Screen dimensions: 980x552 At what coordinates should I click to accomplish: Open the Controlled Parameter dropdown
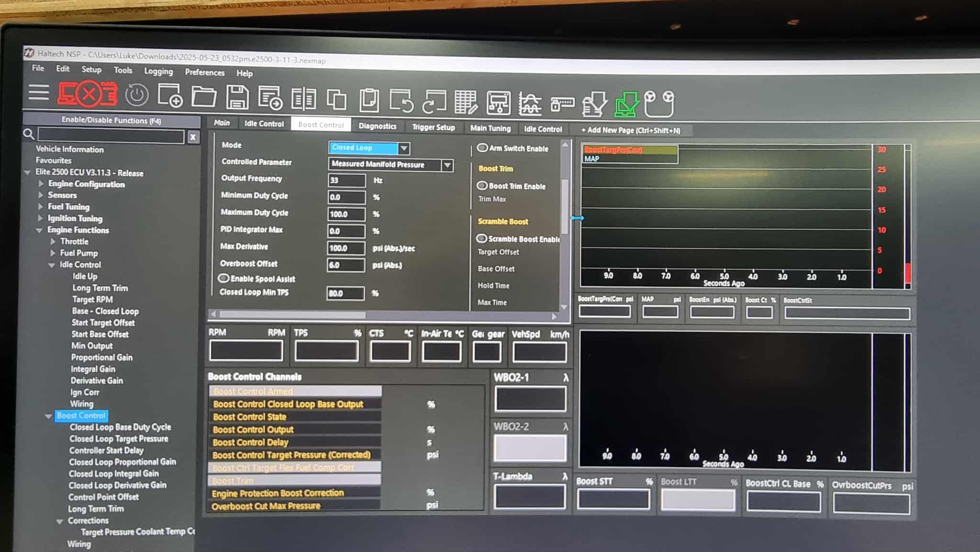(x=447, y=165)
